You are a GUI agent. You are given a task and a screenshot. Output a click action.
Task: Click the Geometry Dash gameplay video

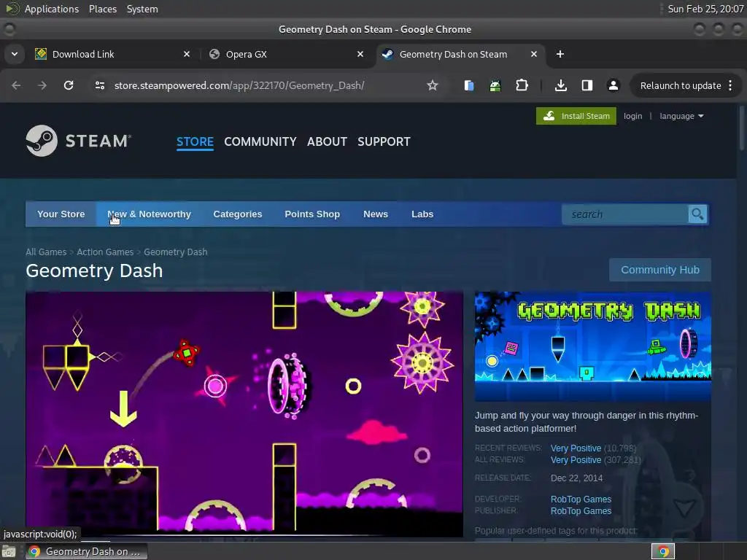pos(244,414)
